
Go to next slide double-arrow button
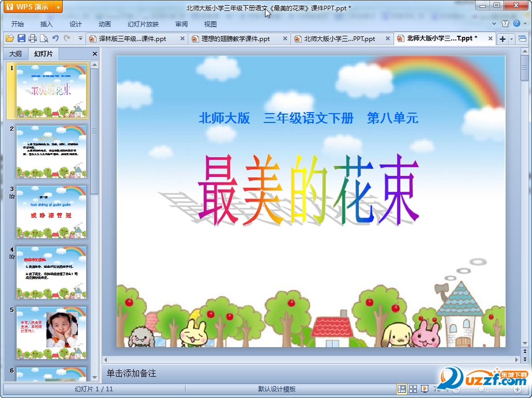click(x=525, y=359)
